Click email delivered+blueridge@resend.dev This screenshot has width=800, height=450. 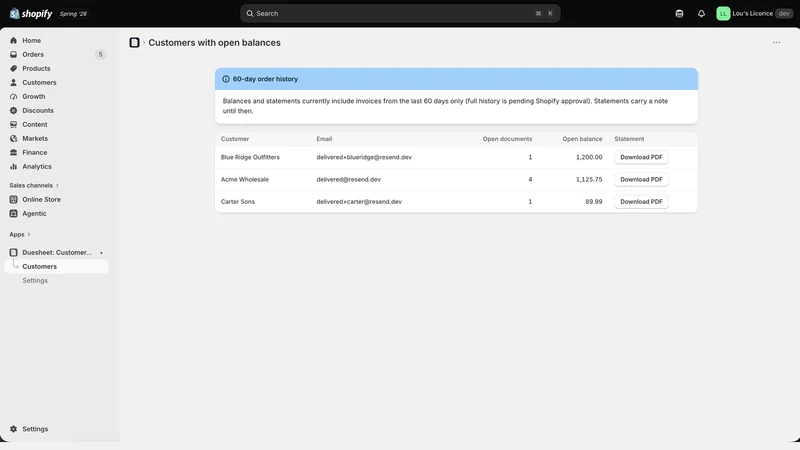(x=364, y=157)
